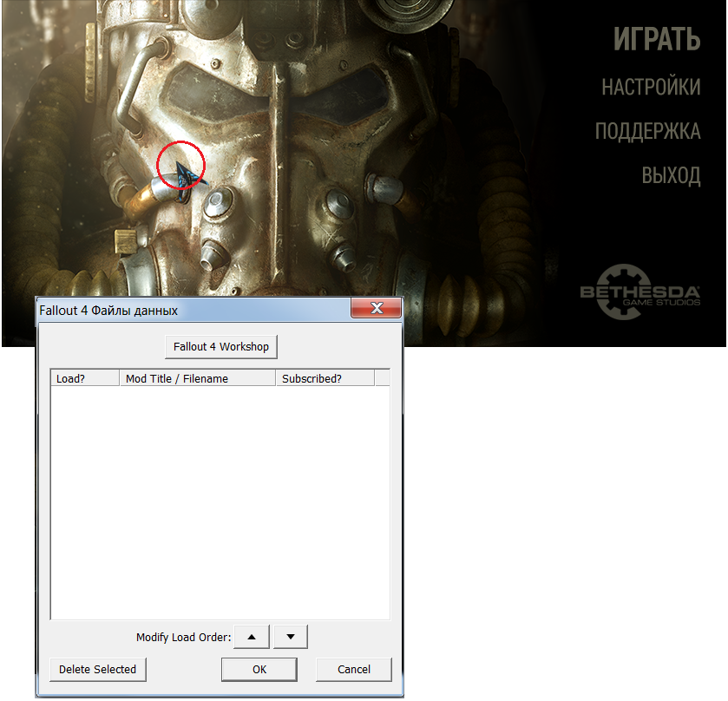728x701 pixels.
Task: Sort by Subscribed? column header
Action: (325, 378)
